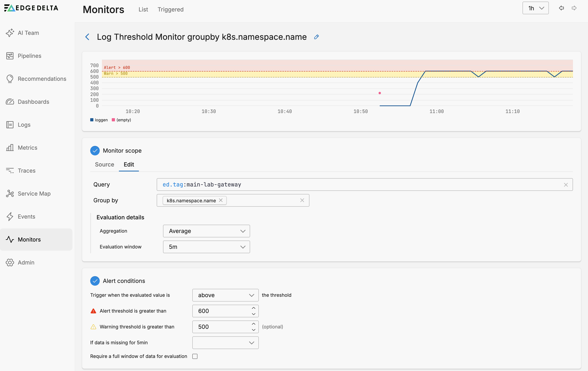The width and height of the screenshot is (588, 371).
Task: Increment the alert threshold 600 value
Action: pyautogui.click(x=253, y=308)
